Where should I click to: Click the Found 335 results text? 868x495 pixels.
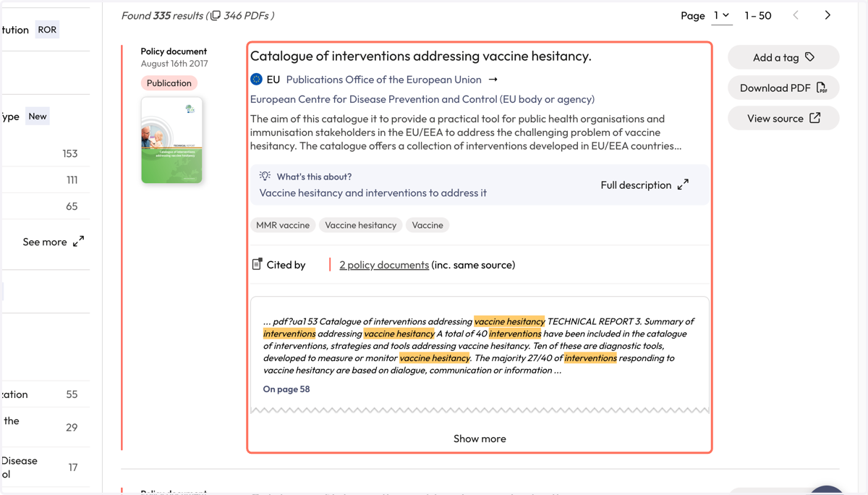[162, 15]
